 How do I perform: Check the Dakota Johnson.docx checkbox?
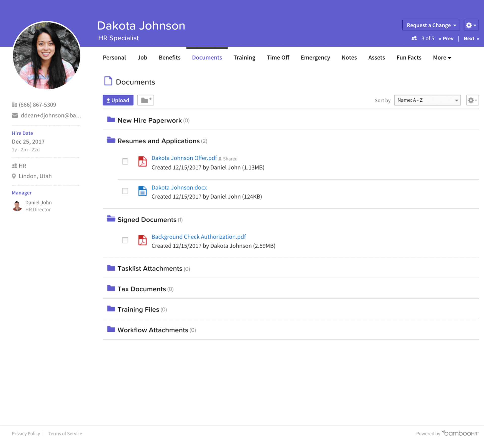(x=125, y=191)
